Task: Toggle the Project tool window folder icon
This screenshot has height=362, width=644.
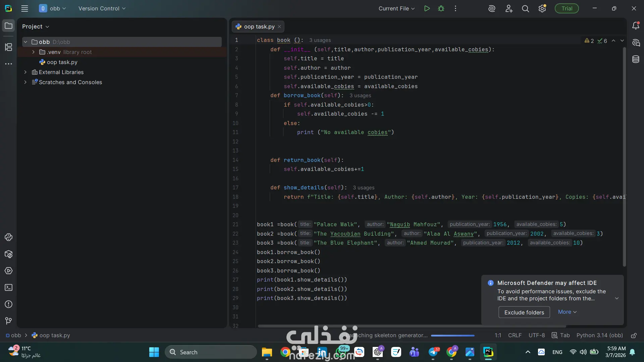Action: [9, 26]
